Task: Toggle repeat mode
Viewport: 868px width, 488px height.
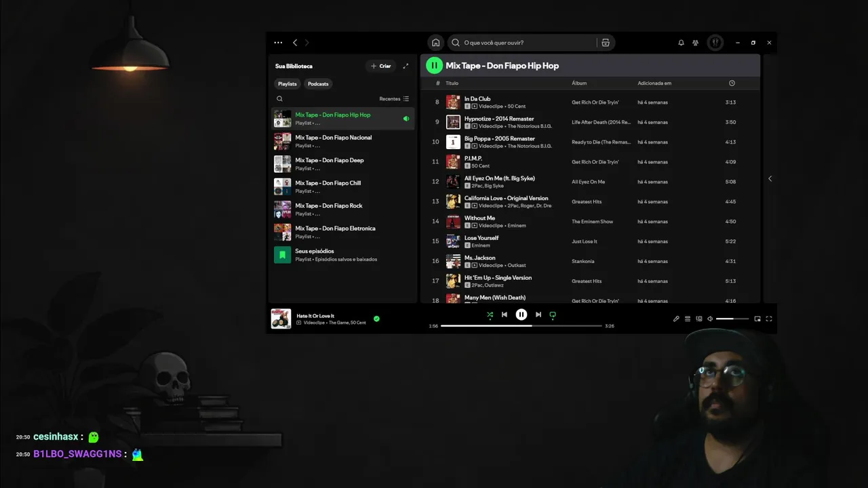Action: (x=553, y=314)
